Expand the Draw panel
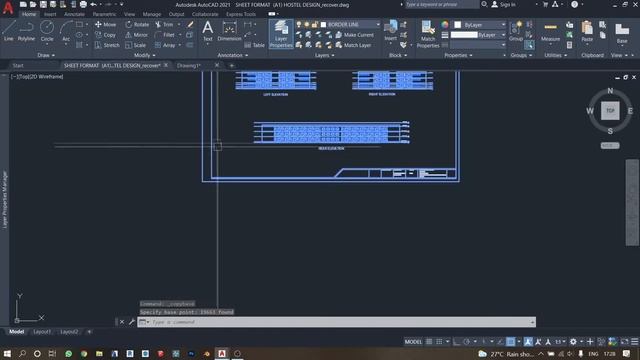 [x=46, y=55]
